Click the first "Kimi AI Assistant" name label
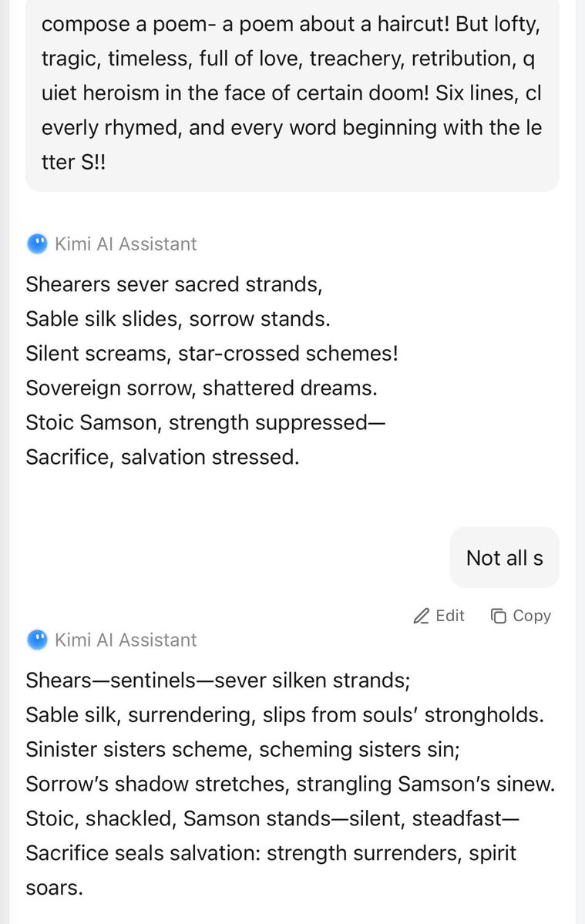 (126, 244)
